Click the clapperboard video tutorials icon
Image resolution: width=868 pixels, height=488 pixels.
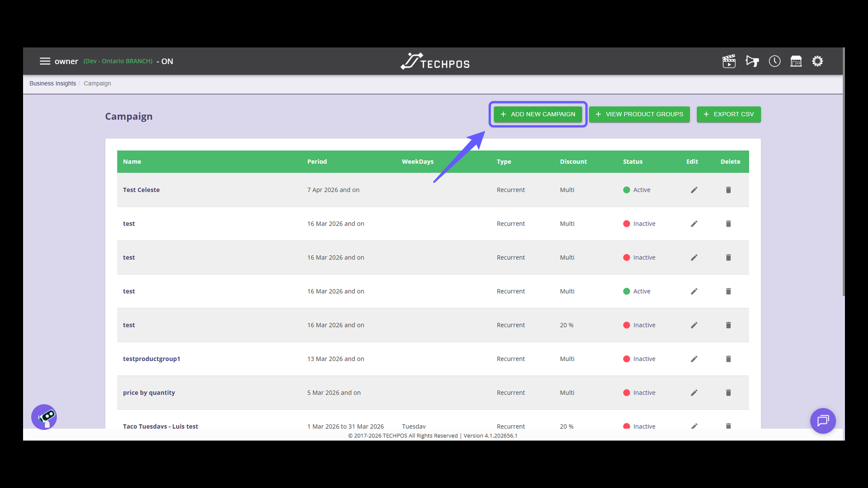tap(729, 61)
